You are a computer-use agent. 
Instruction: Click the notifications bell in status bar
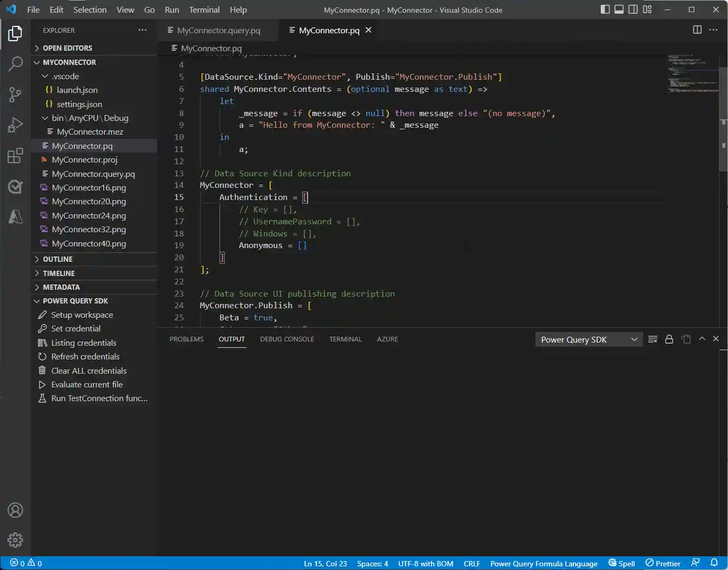[x=715, y=563]
